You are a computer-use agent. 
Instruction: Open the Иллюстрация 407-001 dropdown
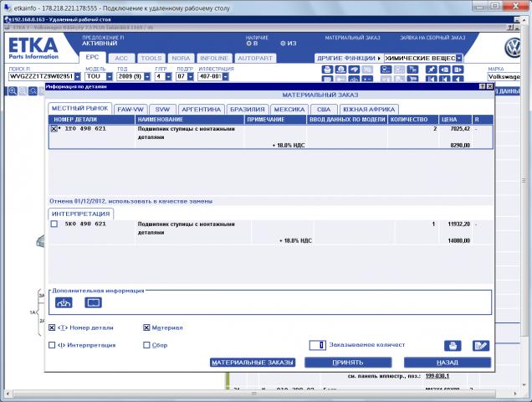point(226,76)
